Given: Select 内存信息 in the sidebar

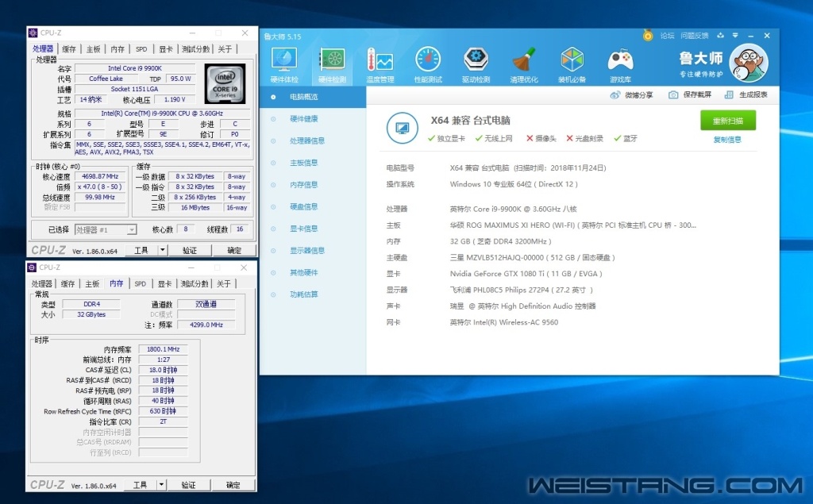Looking at the screenshot, I should point(313,185).
